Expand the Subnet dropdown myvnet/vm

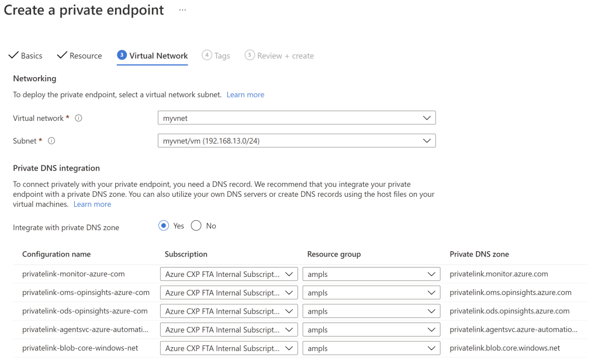point(296,141)
